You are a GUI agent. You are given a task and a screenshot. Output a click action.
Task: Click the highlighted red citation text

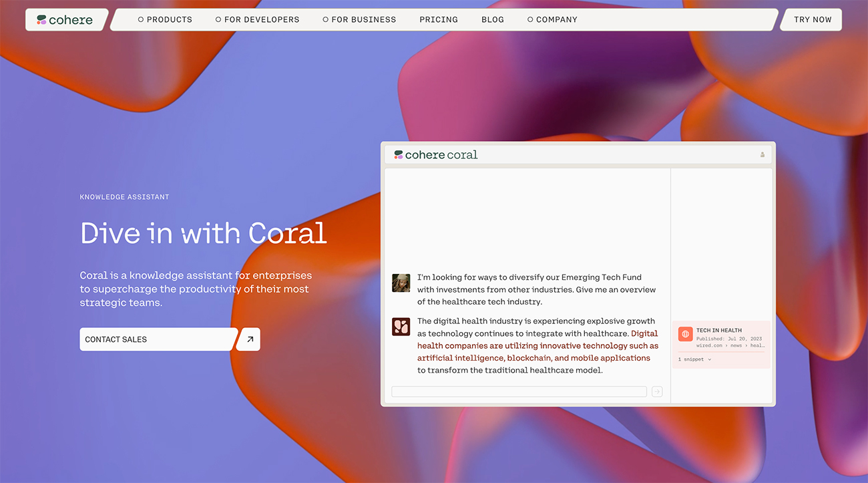coord(537,346)
